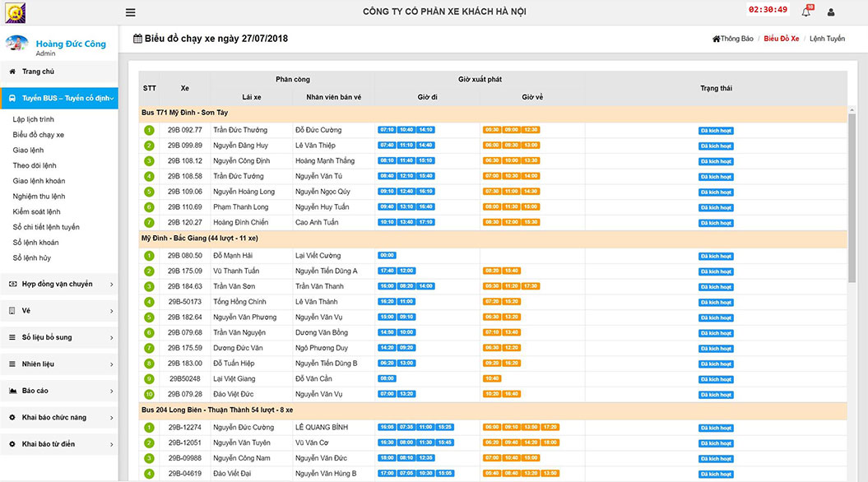The image size is (868, 482).
Task: Open Giao lệnh submenu item
Action: (28, 150)
